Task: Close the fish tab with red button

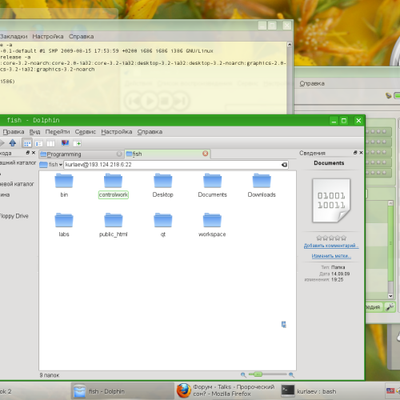Action: [x=205, y=153]
